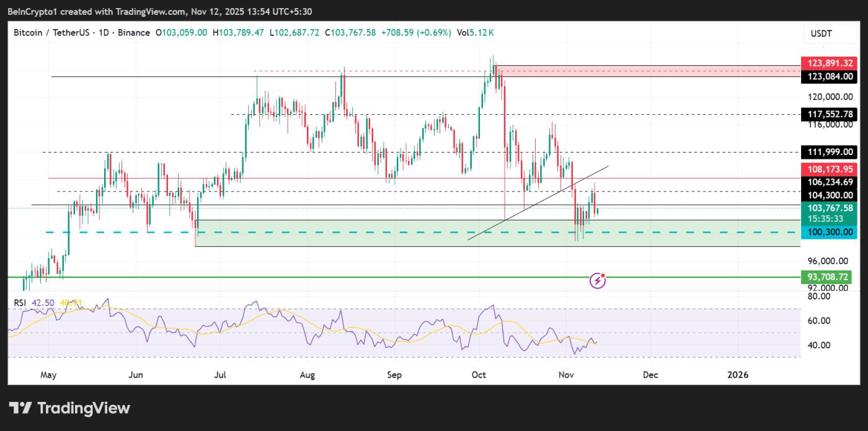This screenshot has height=431, width=868.
Task: Select 2026 on the time axis
Action: tap(737, 375)
